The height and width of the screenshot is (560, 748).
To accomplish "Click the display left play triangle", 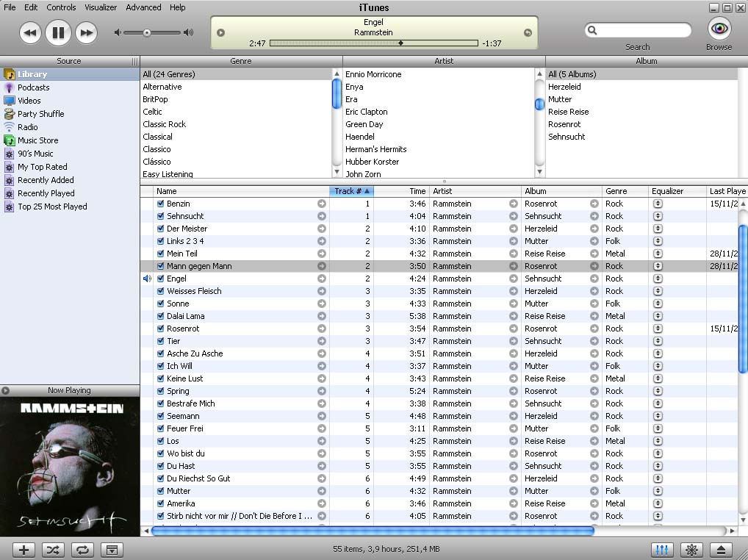I will 221,33.
